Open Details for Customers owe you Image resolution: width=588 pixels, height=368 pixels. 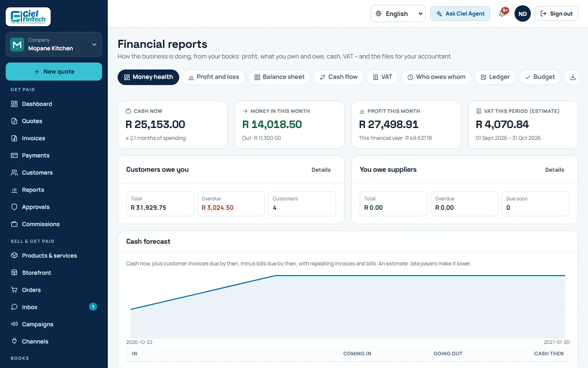click(321, 170)
